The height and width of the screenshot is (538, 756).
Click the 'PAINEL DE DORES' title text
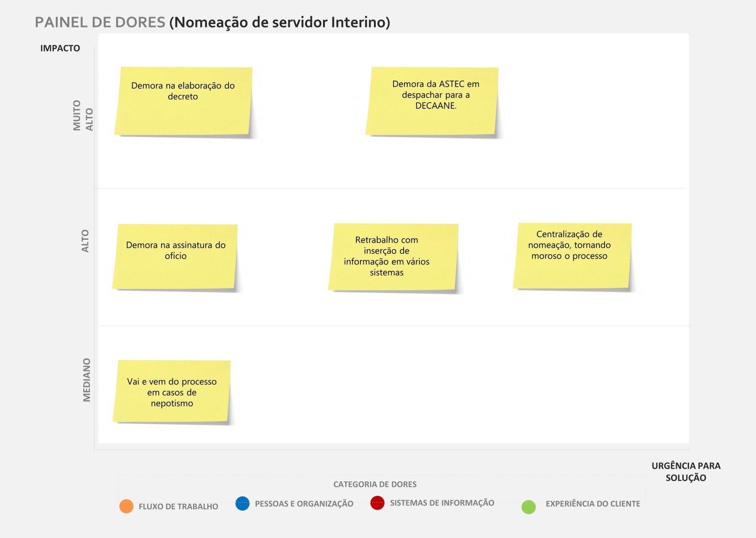100,22
